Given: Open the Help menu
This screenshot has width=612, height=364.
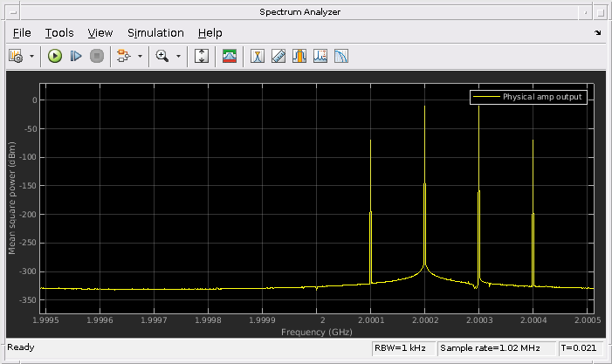Looking at the screenshot, I should point(210,33).
